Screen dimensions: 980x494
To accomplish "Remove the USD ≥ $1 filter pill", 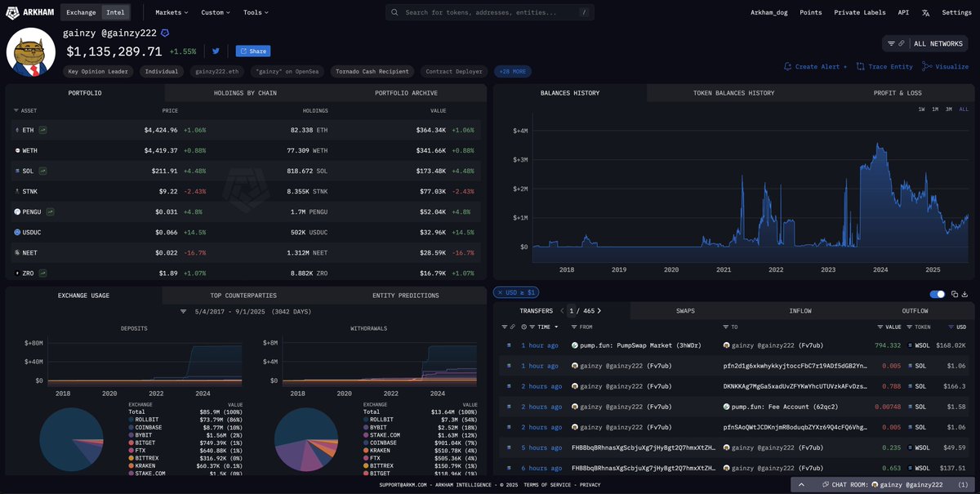I will pos(501,292).
